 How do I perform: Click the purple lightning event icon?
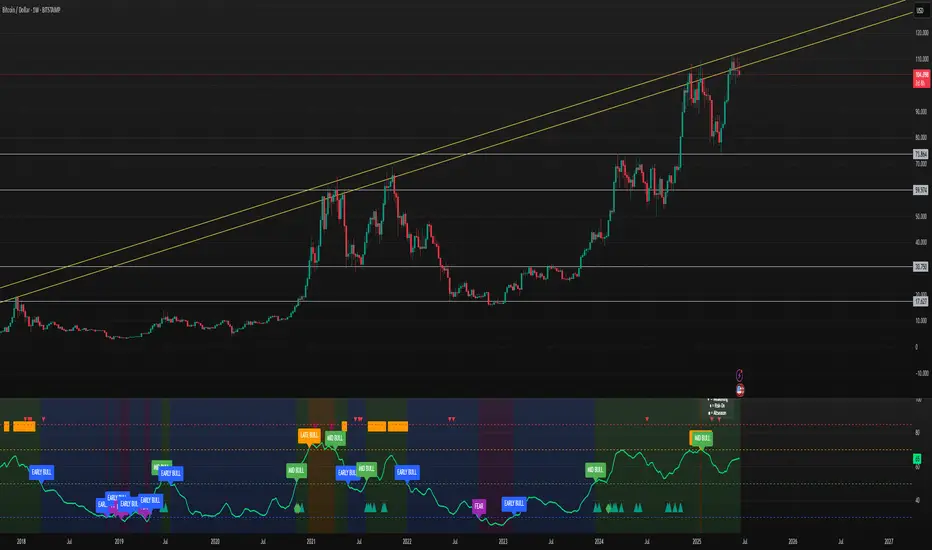[739, 375]
